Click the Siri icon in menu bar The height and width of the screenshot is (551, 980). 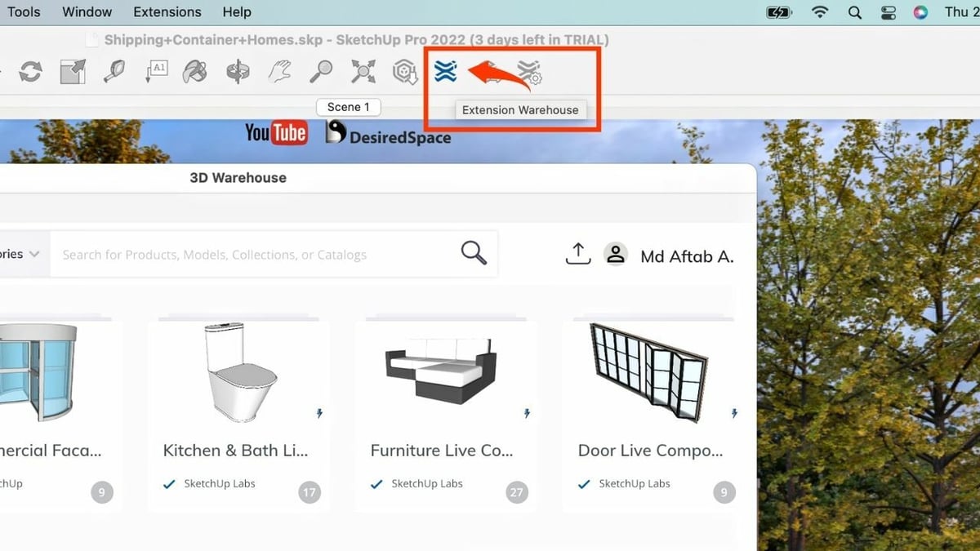tap(920, 12)
